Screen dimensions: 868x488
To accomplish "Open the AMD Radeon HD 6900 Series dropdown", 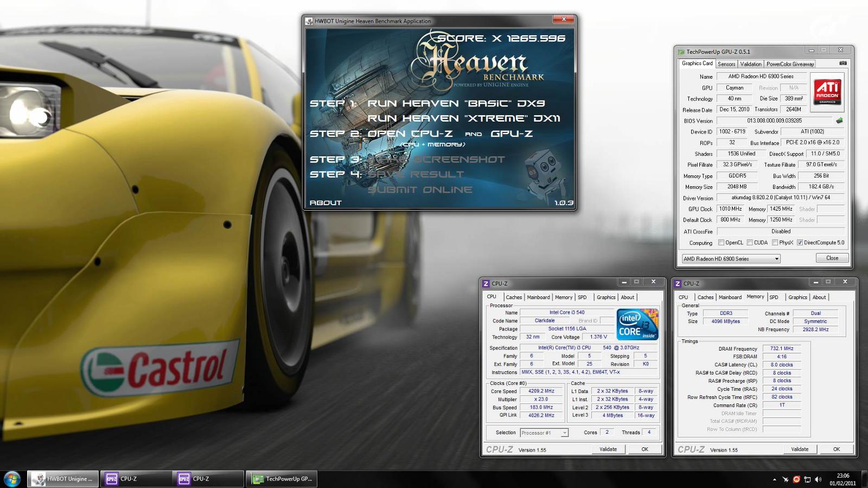I will 731,259.
